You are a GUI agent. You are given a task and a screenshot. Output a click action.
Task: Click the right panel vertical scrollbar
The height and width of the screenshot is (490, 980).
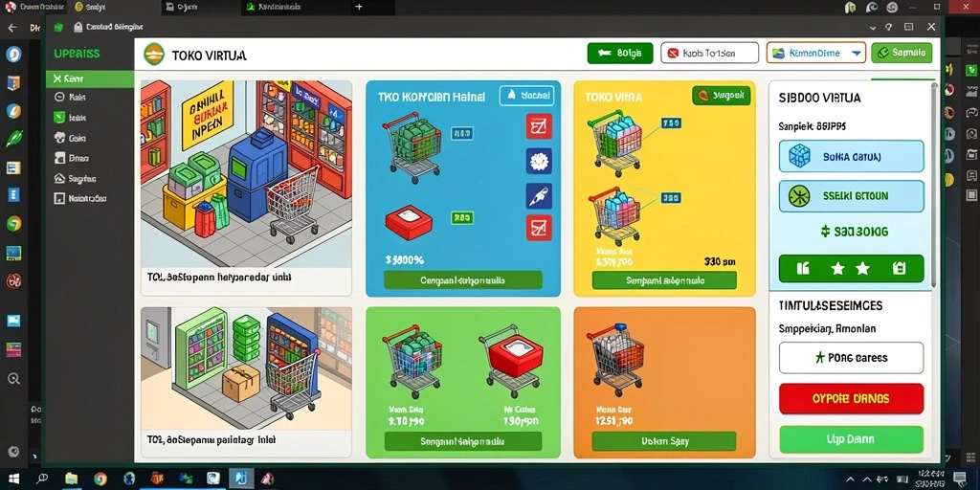coord(935,185)
